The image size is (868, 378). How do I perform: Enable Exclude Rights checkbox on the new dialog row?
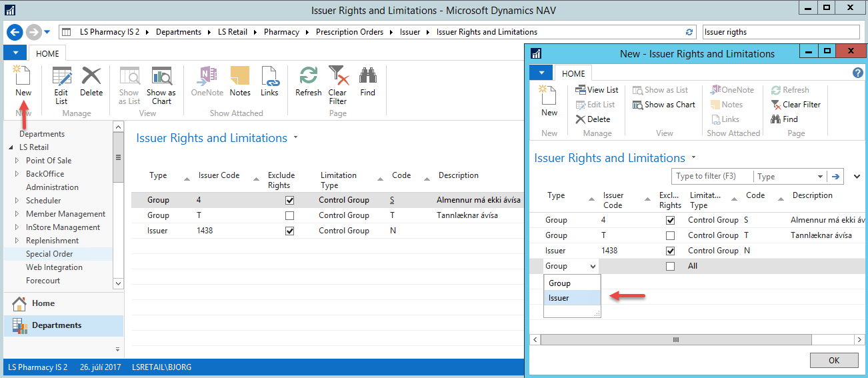coord(671,266)
